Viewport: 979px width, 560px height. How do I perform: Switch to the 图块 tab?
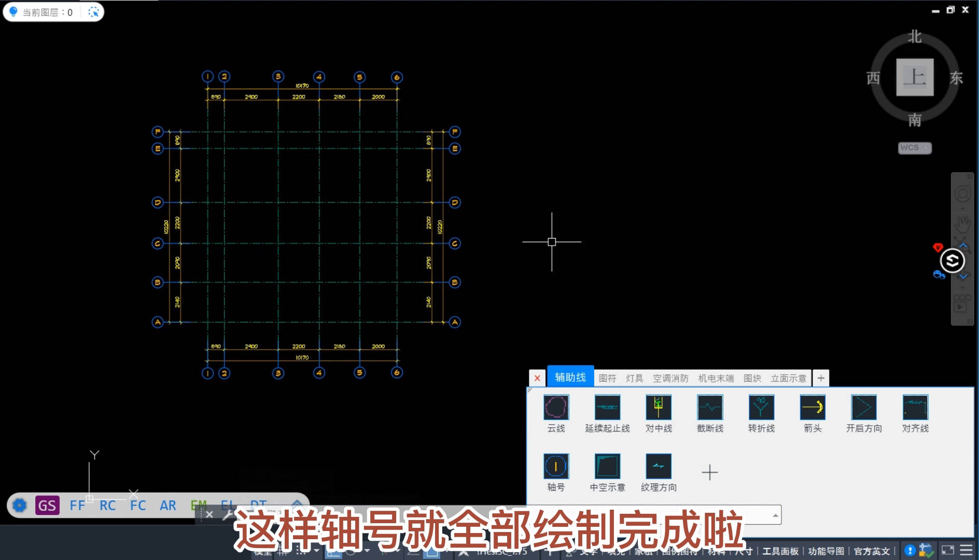752,379
